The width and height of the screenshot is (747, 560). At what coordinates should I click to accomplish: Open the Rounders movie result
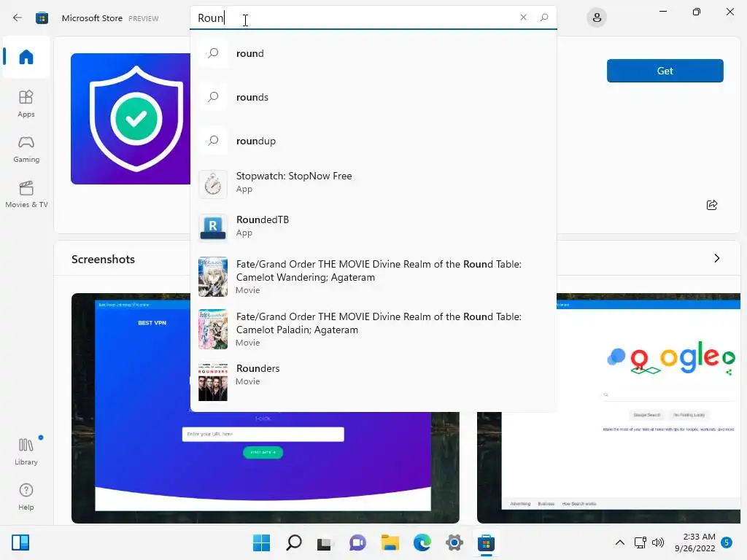point(373,381)
